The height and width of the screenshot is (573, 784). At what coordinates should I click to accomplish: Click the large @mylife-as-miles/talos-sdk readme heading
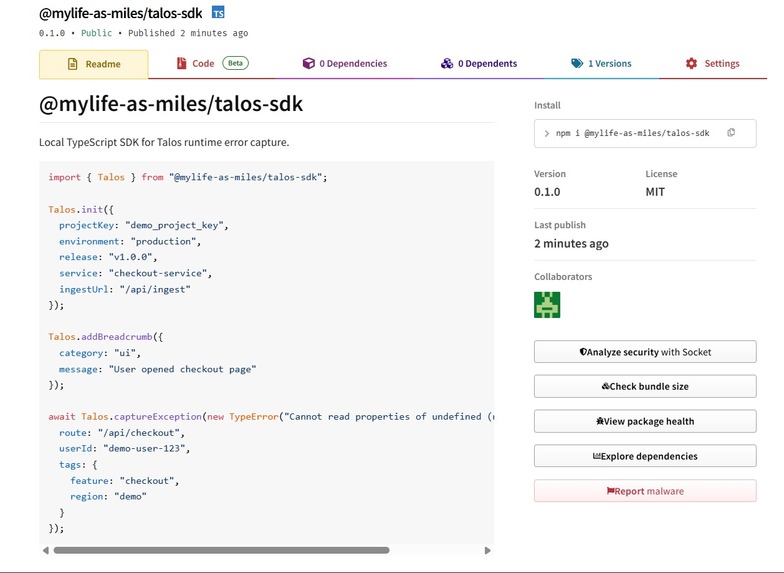tap(171, 104)
